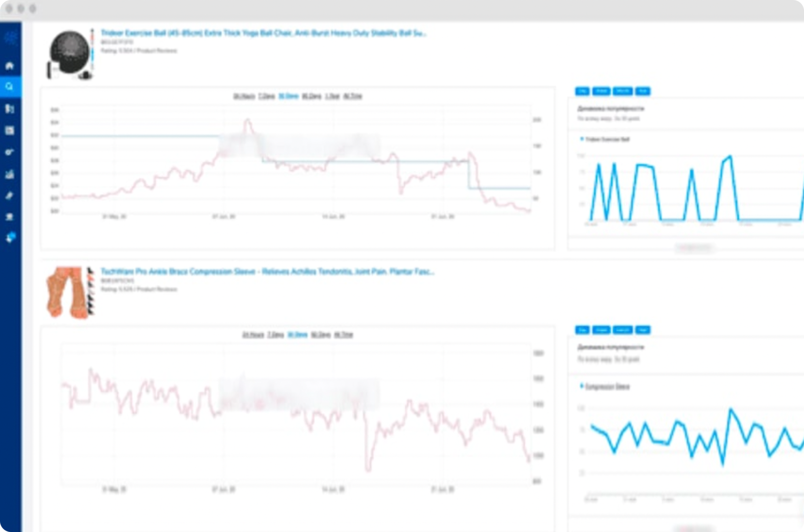The width and height of the screenshot is (804, 532).
Task: Open the bottom puzzle-piece sidebar icon
Action: 10,237
